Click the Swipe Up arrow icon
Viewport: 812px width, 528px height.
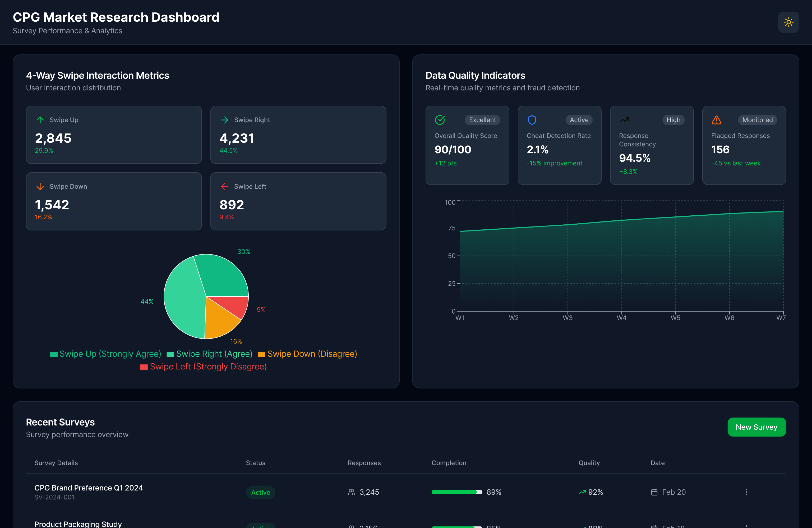(40, 120)
